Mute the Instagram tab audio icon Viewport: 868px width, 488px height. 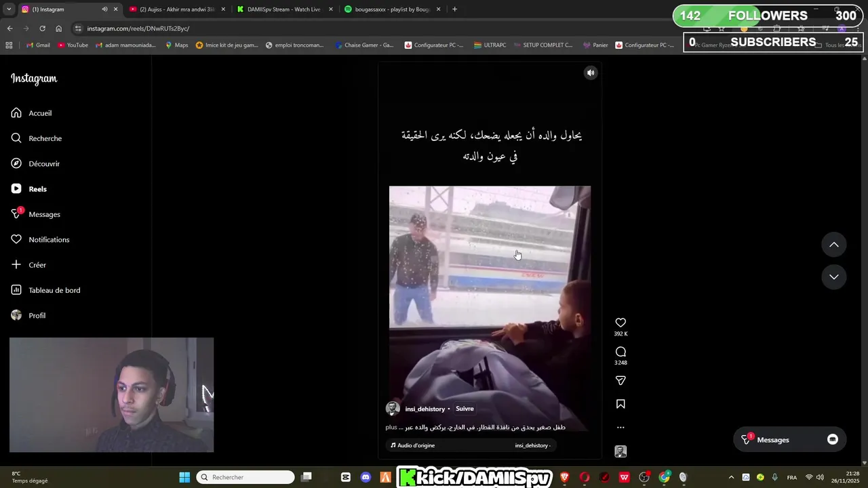[104, 9]
